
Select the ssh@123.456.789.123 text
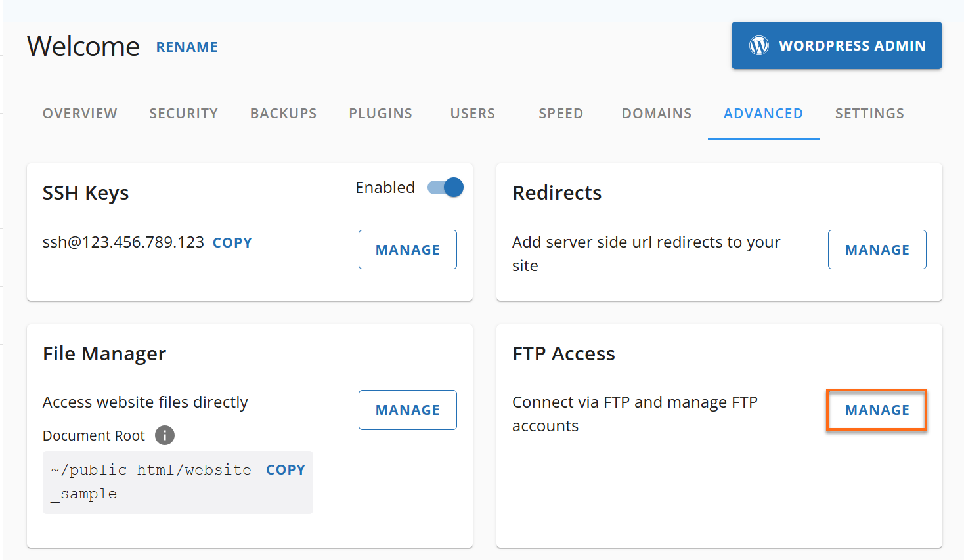123,242
